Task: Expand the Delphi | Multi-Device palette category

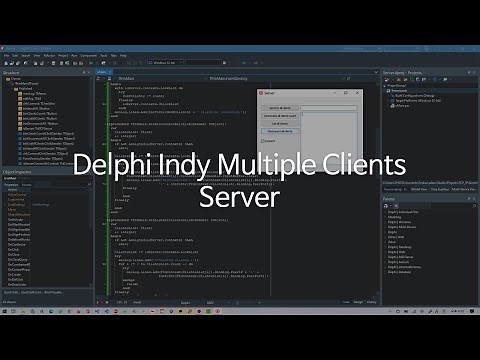Action: click(386, 227)
